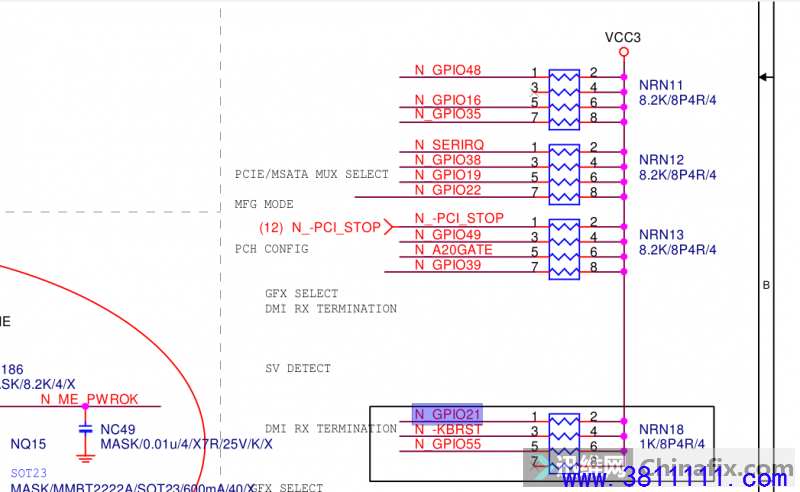Click DMI RX TERMINATION under GFX SELECT

click(331, 309)
